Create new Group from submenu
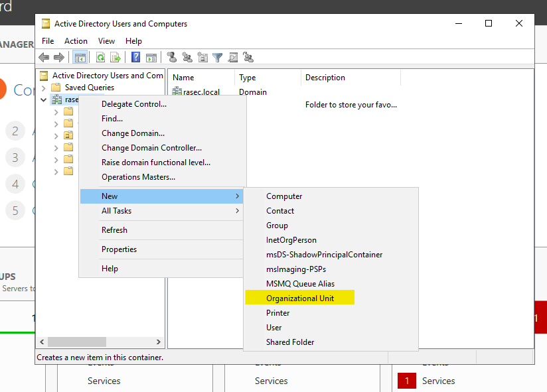Screen dimensions: 547x392 pos(331,226)
